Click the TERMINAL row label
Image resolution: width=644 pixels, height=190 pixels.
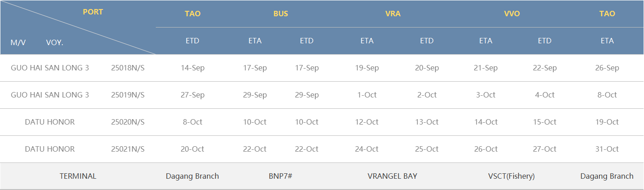(x=78, y=176)
